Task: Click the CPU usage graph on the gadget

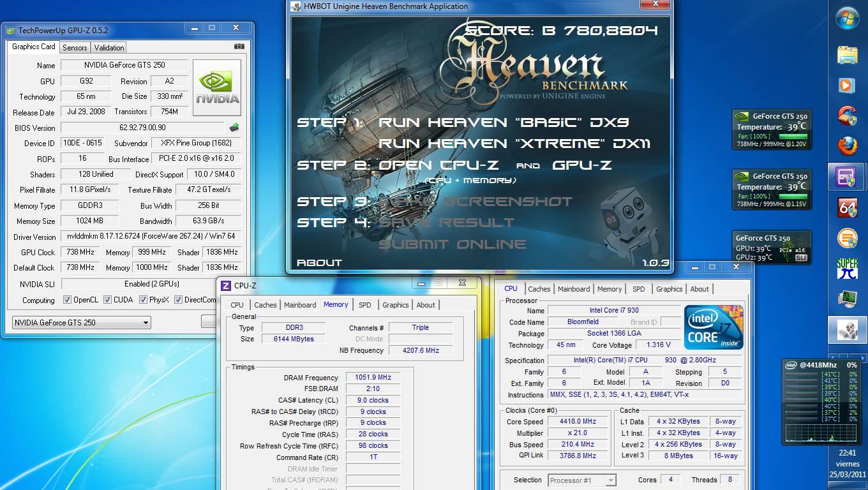Action: coord(821,432)
